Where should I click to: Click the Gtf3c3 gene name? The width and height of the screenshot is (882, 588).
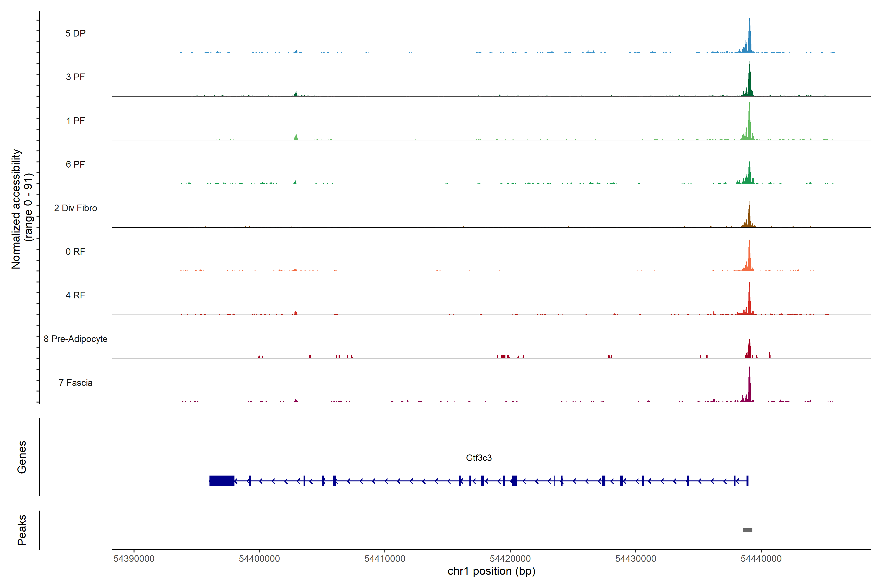(478, 457)
